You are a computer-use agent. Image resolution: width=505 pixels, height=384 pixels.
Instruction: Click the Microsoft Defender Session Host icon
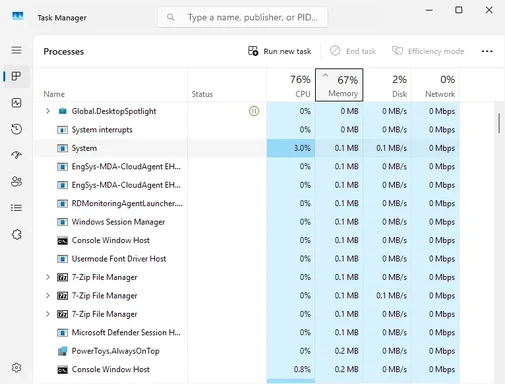pyautogui.click(x=62, y=333)
